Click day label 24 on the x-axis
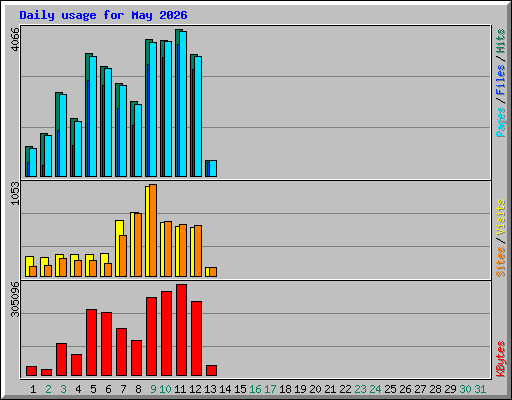 [x=375, y=389]
